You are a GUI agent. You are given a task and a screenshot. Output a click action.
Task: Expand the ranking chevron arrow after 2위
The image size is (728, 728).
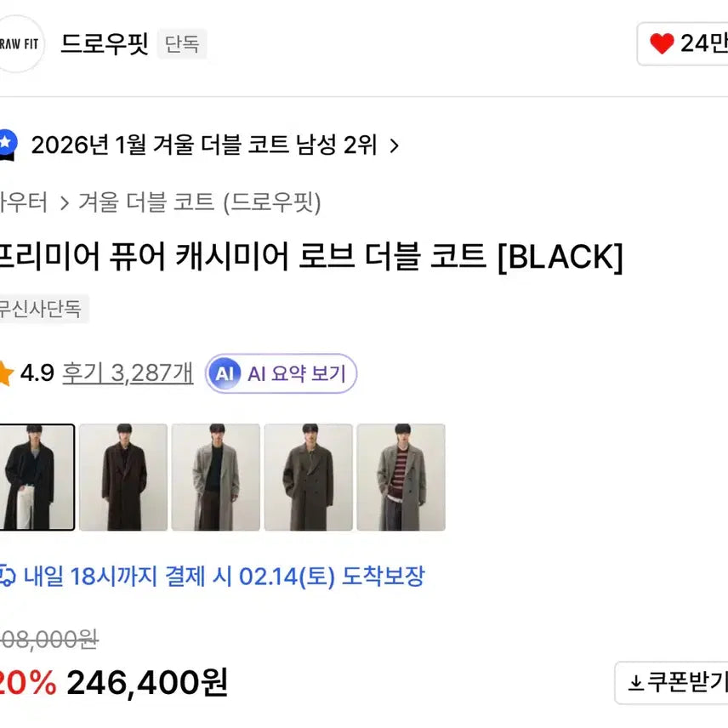coord(394,145)
